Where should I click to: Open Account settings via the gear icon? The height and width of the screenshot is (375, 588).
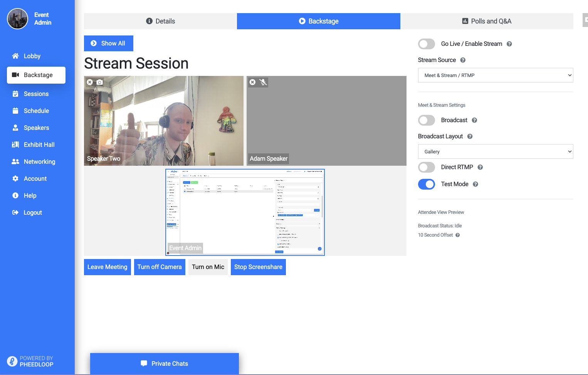click(15, 178)
